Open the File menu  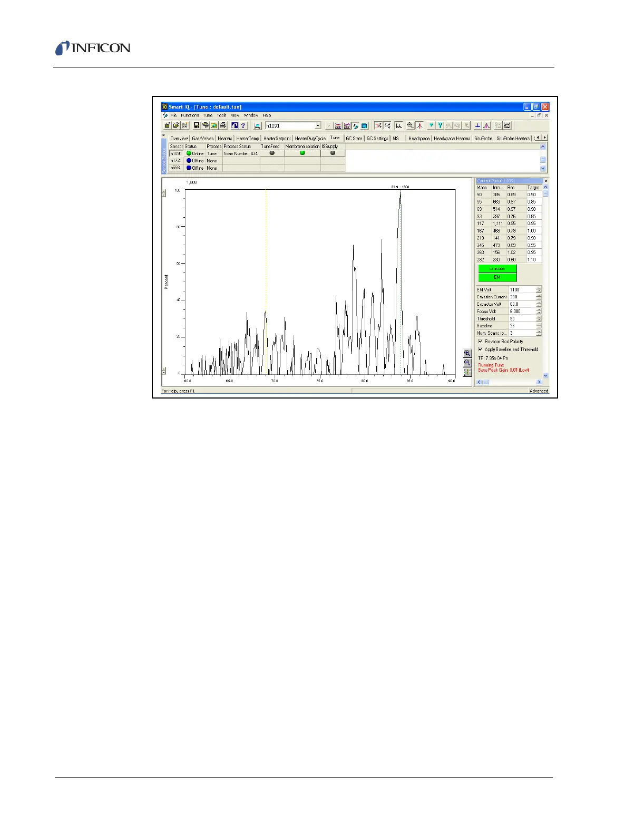click(x=173, y=115)
